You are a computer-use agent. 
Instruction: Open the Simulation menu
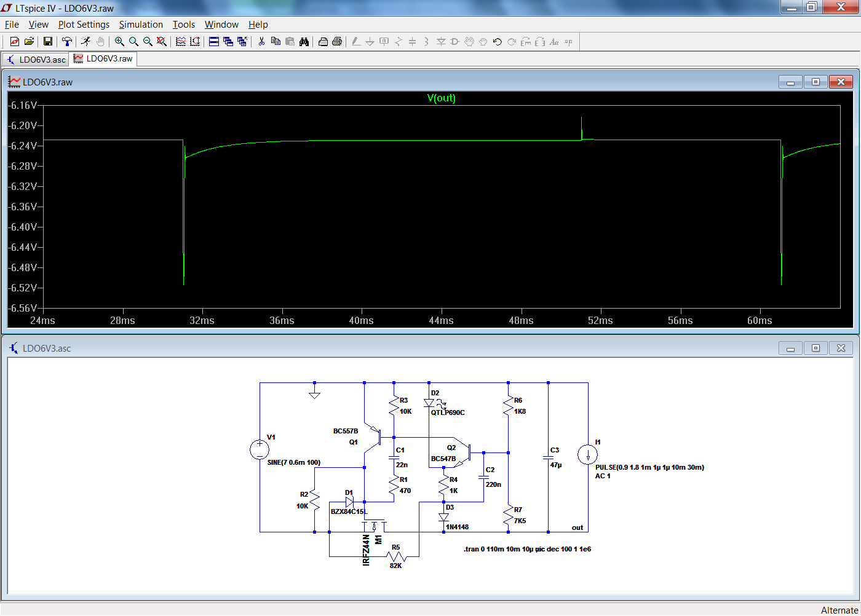click(x=141, y=25)
